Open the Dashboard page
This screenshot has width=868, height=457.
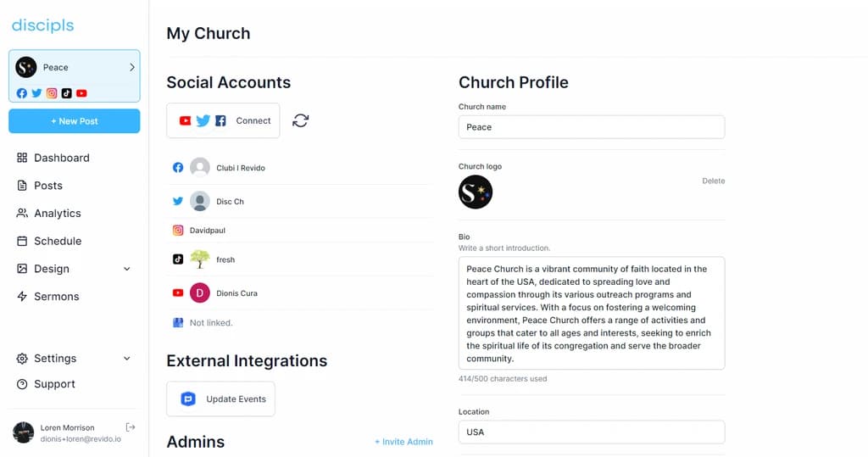click(61, 158)
